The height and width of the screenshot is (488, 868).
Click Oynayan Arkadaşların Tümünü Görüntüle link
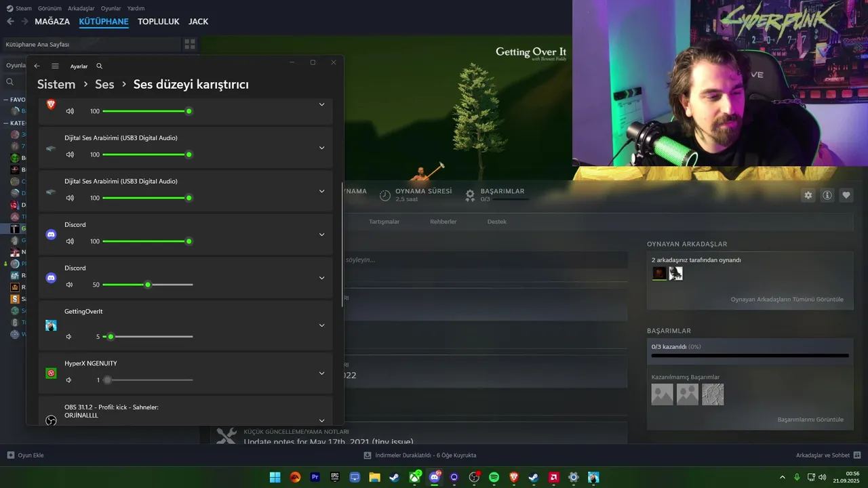tap(787, 299)
